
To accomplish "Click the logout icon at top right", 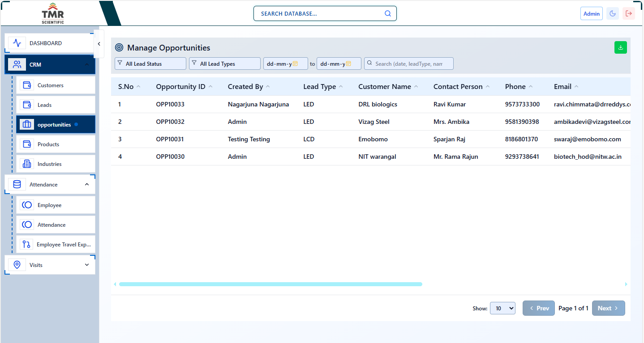I will click(x=629, y=13).
